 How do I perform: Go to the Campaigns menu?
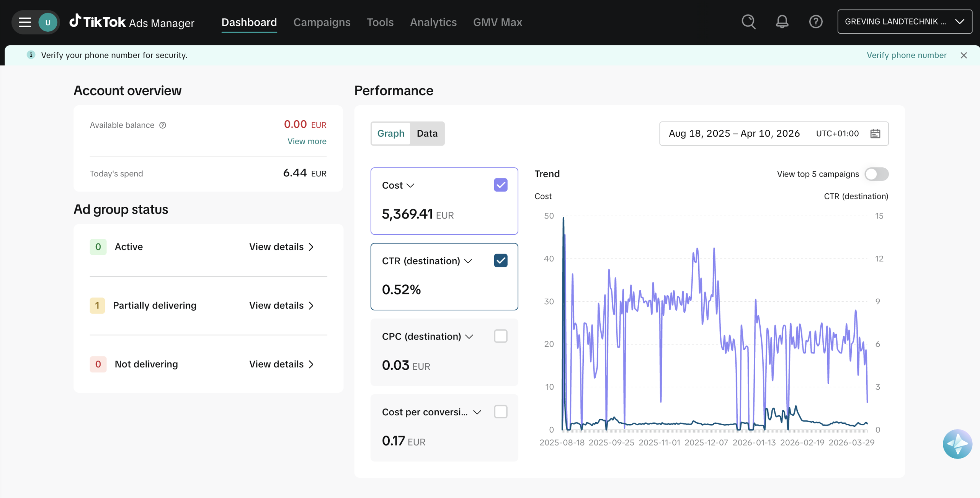[x=322, y=22]
